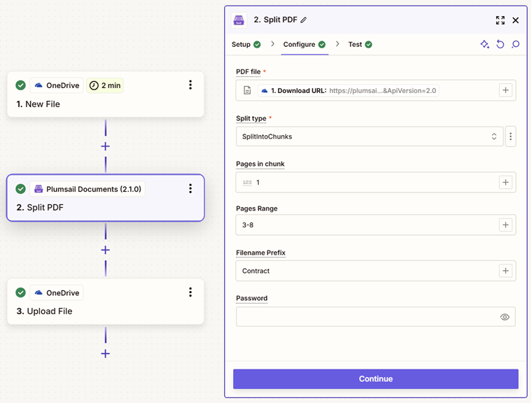The image size is (532, 403).
Task: Click the green check on Upload File step
Action: point(21,292)
